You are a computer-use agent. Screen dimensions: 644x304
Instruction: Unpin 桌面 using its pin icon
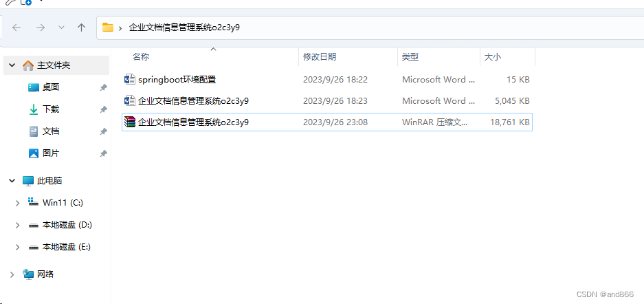[104, 87]
